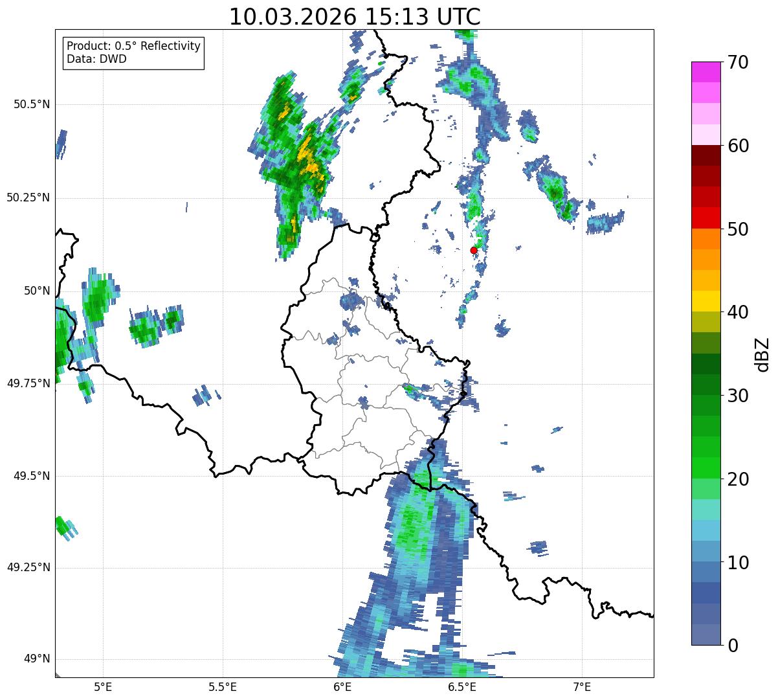The height and width of the screenshot is (700, 778).
Task: Click 'Product: 0.5° Reflectivity' legend text
Action: point(133,46)
